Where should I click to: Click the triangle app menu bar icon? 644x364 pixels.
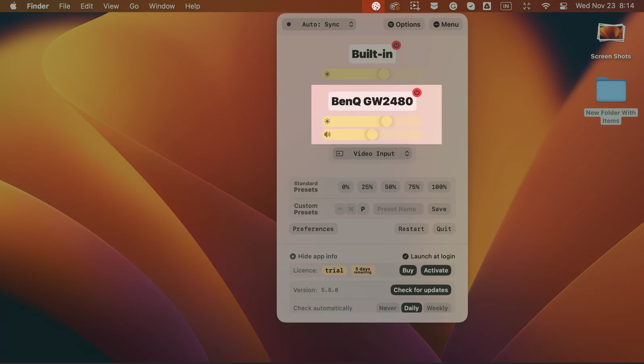click(x=487, y=6)
